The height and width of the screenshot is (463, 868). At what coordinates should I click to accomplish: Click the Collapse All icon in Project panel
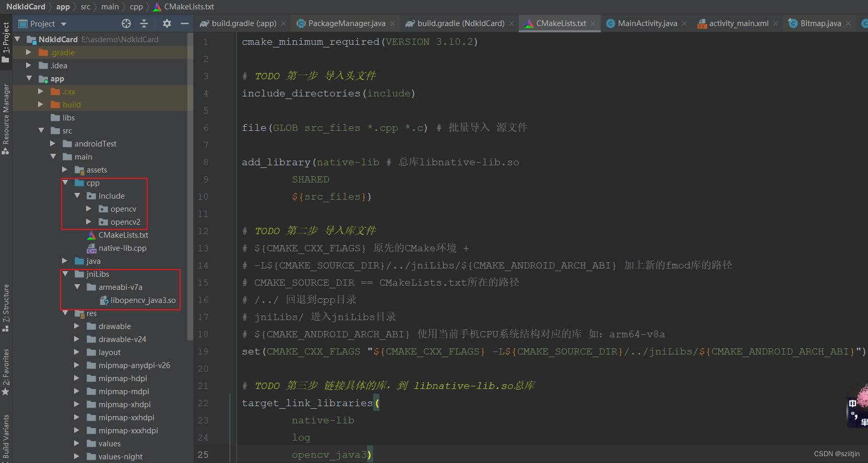(144, 23)
